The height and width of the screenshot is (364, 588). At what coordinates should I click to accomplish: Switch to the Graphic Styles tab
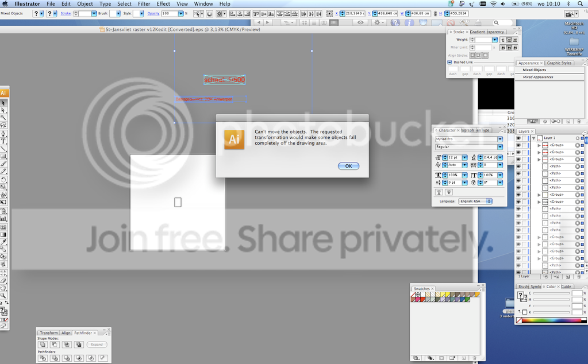click(x=559, y=63)
